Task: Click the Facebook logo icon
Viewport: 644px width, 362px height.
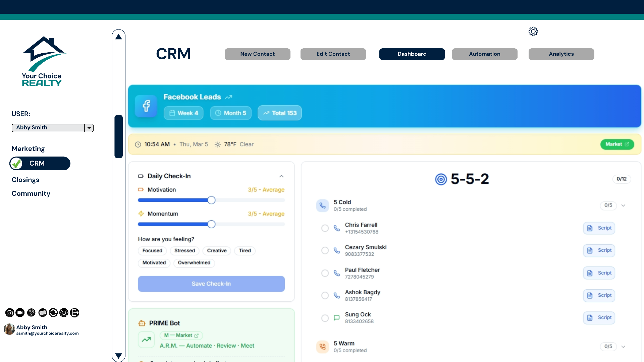Action: pyautogui.click(x=146, y=106)
